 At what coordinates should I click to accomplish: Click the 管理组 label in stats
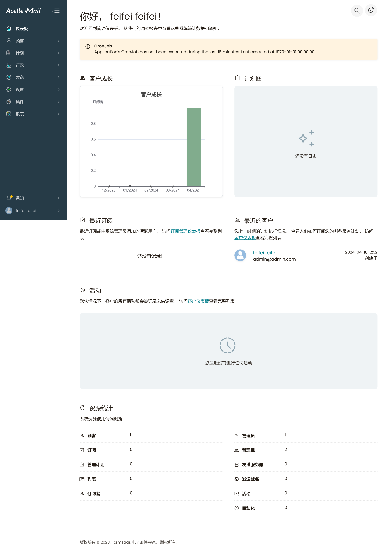point(248,450)
